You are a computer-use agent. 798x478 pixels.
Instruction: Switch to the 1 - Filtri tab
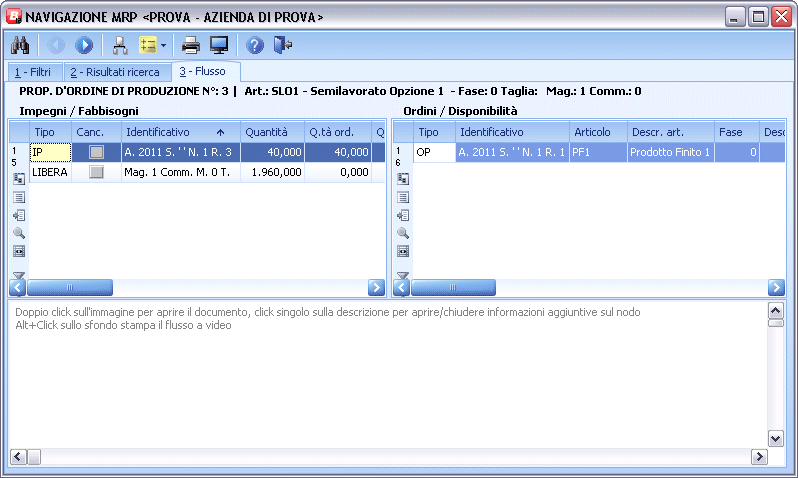tap(33, 72)
